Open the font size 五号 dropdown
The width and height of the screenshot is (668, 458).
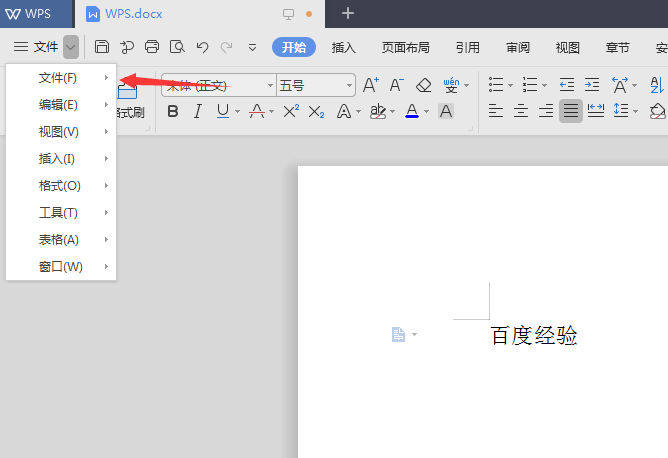350,86
